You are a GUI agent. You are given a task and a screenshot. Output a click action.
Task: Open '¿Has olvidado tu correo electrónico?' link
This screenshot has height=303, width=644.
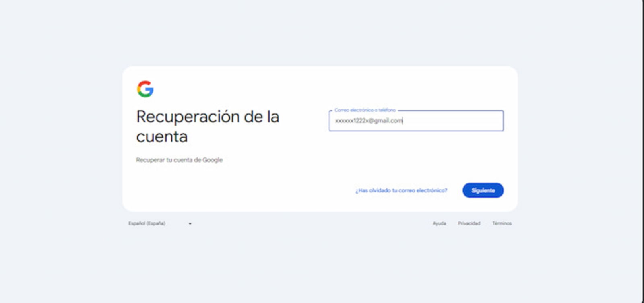[401, 190]
